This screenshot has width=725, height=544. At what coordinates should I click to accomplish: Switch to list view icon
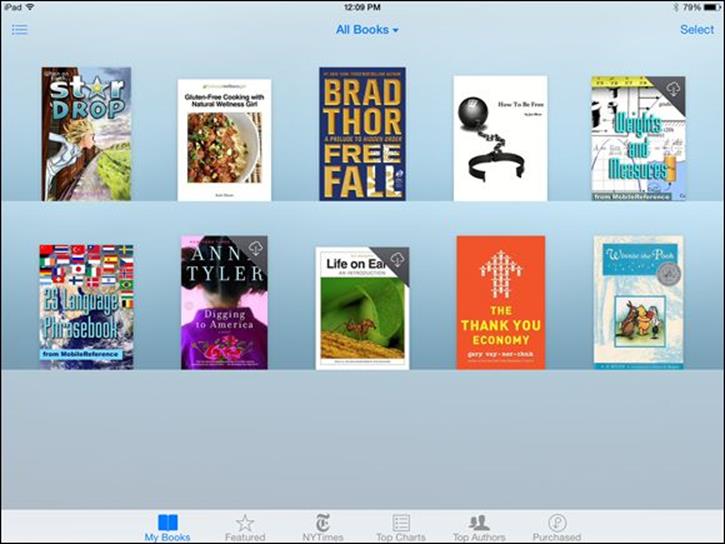19,30
